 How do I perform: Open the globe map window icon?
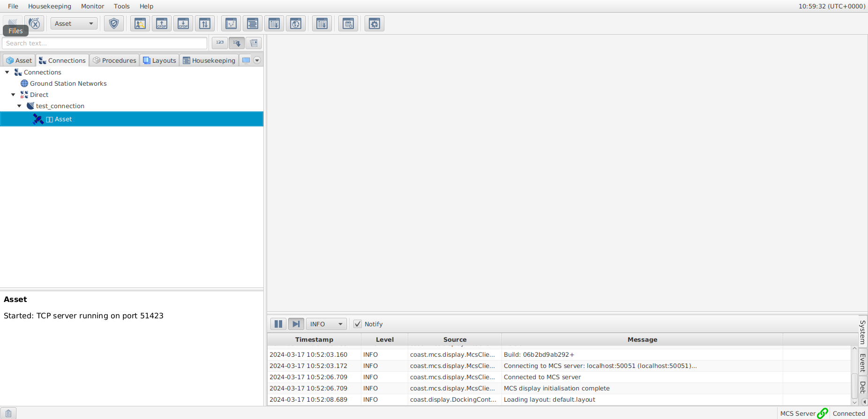[296, 23]
